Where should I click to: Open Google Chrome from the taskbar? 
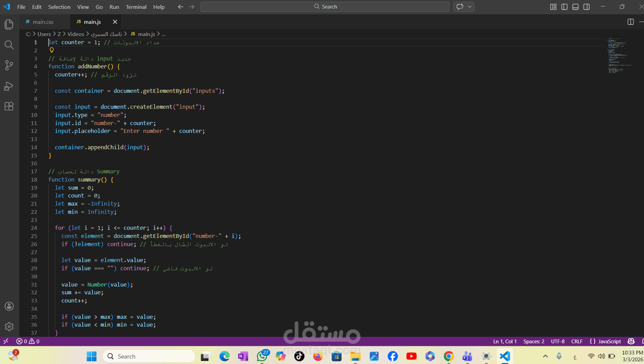(x=449, y=356)
